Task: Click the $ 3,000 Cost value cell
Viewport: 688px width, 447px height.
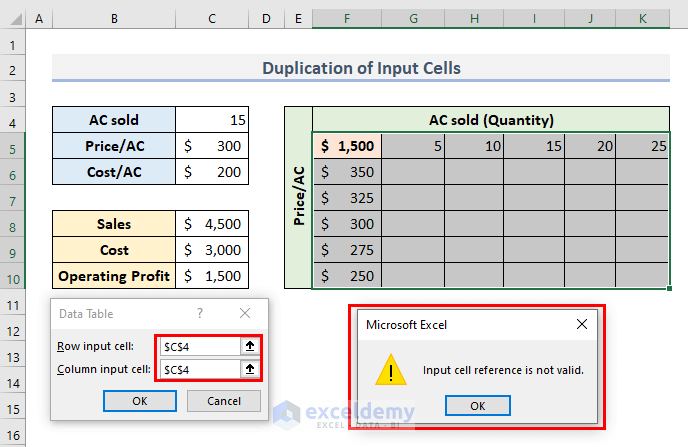Action: [x=212, y=250]
